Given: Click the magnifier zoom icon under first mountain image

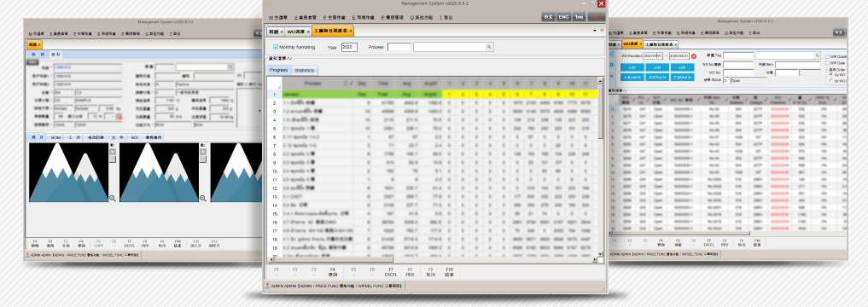Looking at the screenshot, I should coord(113,198).
